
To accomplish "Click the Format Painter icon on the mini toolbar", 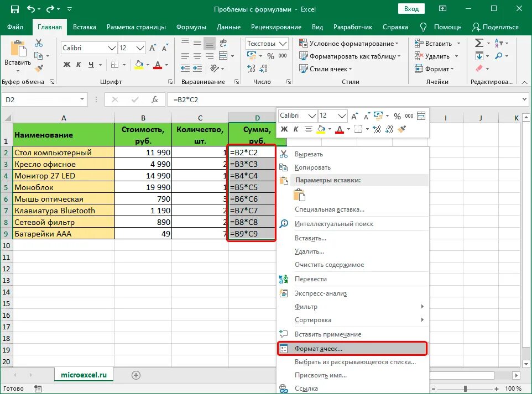I will pos(401,128).
